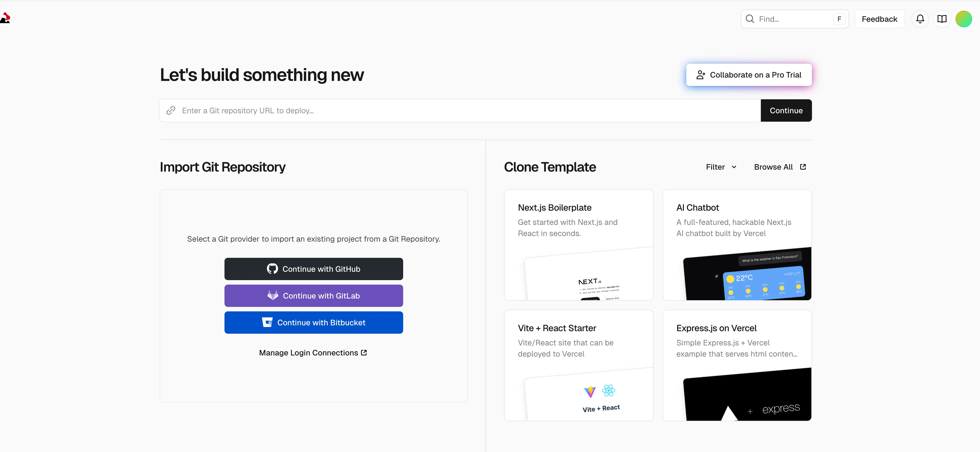
Task: Open the Vite + React Starter template
Action: coord(578,365)
